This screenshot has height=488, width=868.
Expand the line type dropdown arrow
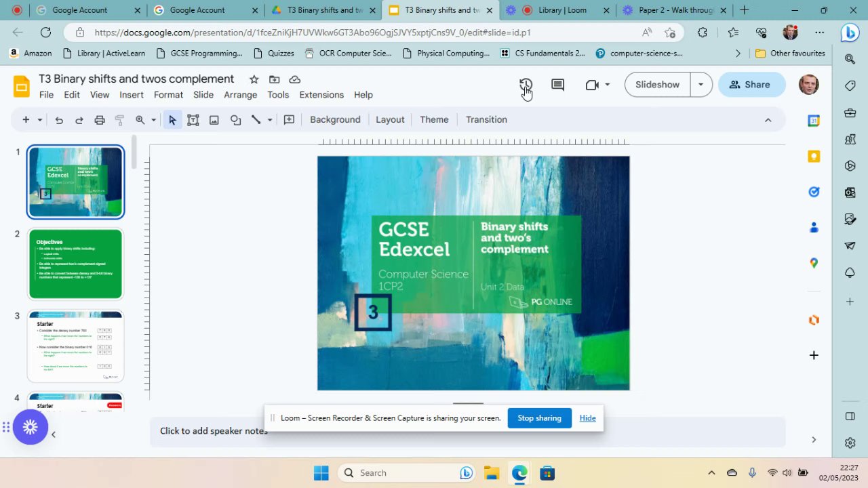click(x=269, y=120)
